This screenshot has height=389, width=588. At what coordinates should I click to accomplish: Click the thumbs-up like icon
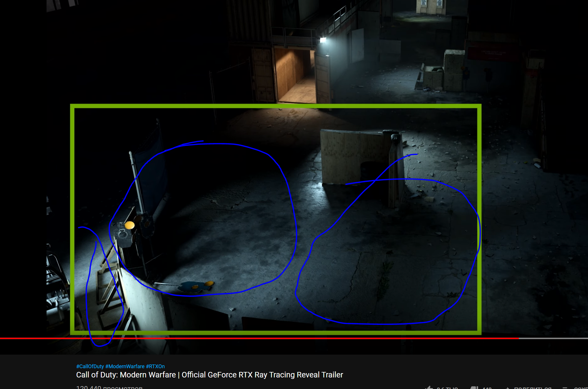coord(429,388)
